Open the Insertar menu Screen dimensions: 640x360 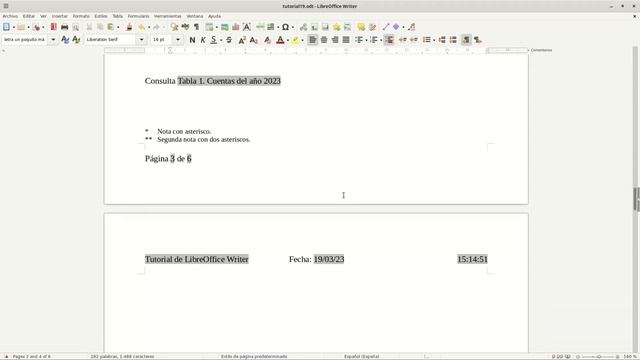click(x=60, y=16)
